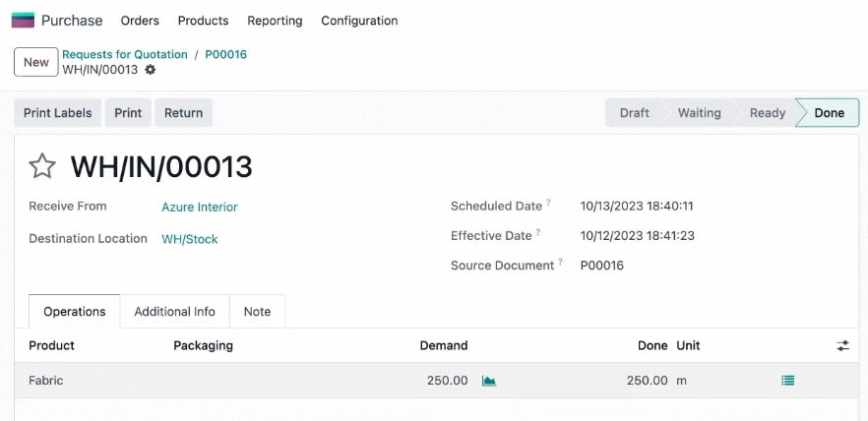Viewport: 868px width, 421px height.
Task: Open column settings adjust icon in table
Action: tap(842, 346)
